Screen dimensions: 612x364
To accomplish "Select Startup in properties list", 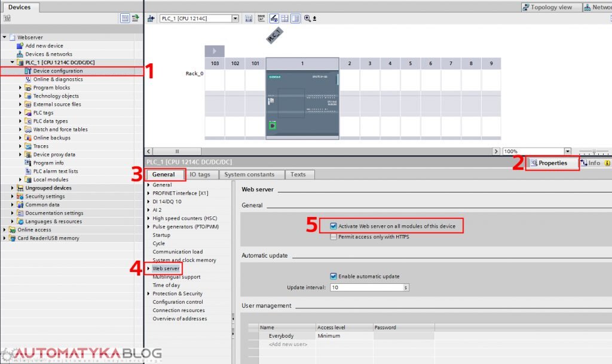I will [x=161, y=235].
